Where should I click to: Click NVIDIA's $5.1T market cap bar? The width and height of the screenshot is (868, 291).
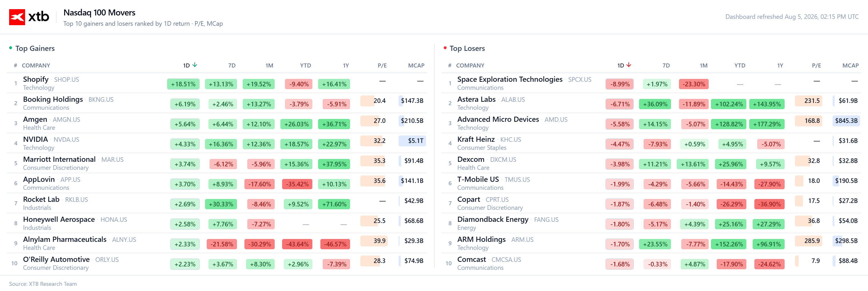coord(412,141)
